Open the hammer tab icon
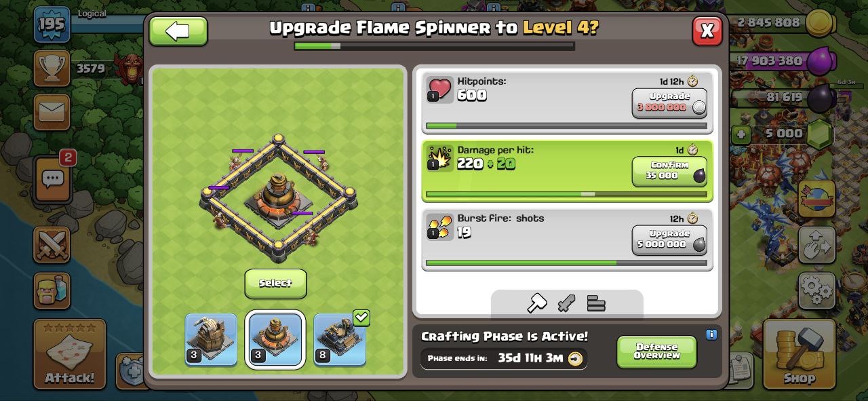Image resolution: width=868 pixels, height=401 pixels. pos(537,303)
